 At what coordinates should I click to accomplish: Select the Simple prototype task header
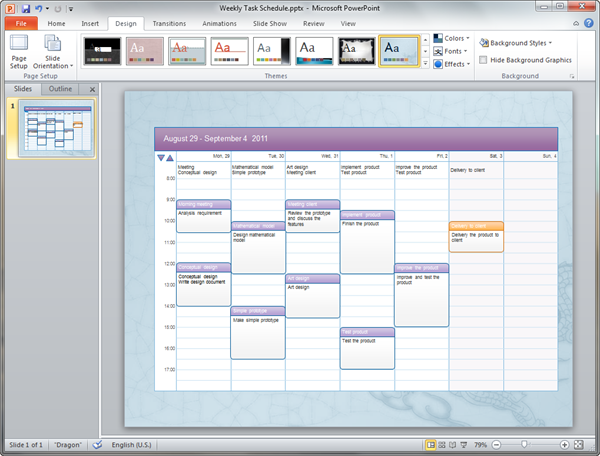pos(258,311)
